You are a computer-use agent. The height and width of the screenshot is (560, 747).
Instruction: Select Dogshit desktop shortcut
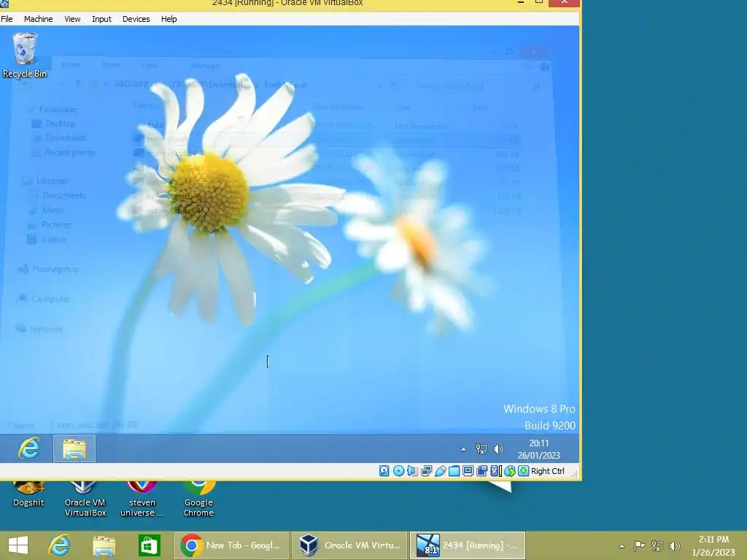(28, 494)
